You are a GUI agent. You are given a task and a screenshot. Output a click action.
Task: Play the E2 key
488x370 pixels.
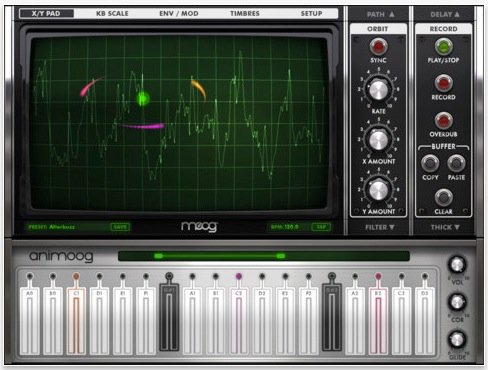pos(285,320)
